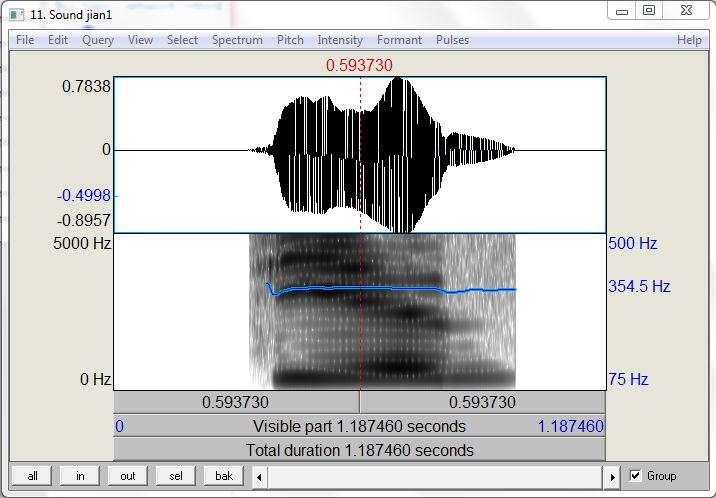The height and width of the screenshot is (498, 716).
Task: Open the Intensity menu
Action: click(340, 40)
